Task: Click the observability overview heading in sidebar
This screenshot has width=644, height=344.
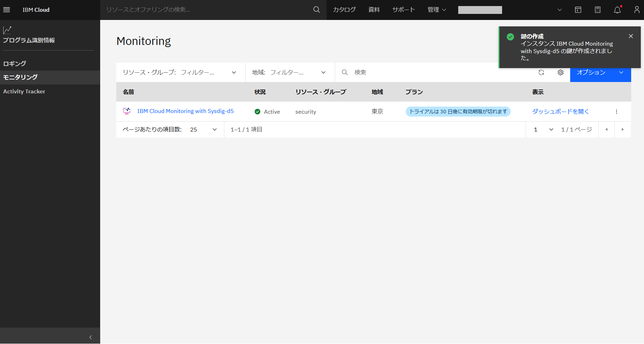Action: (x=29, y=40)
